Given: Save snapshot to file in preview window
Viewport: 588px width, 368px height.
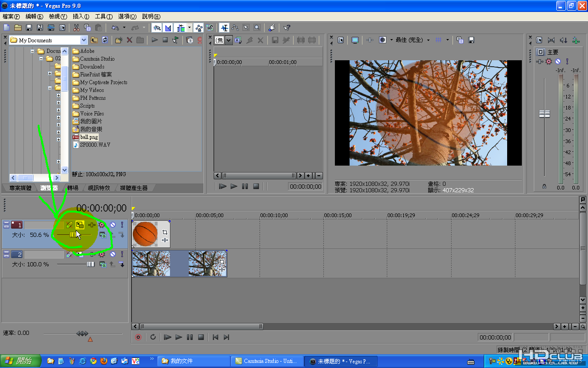Looking at the screenshot, I should click(x=471, y=40).
